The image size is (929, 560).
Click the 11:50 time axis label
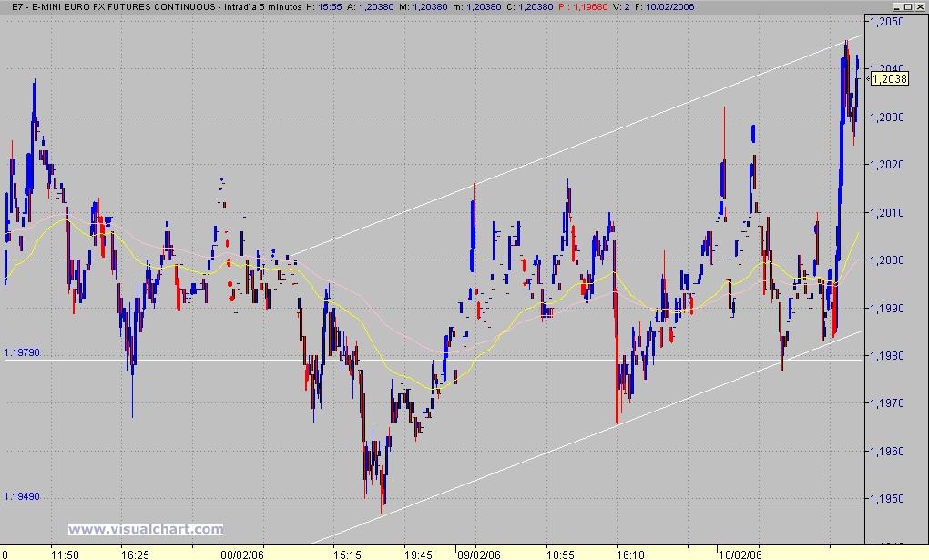coord(65,555)
